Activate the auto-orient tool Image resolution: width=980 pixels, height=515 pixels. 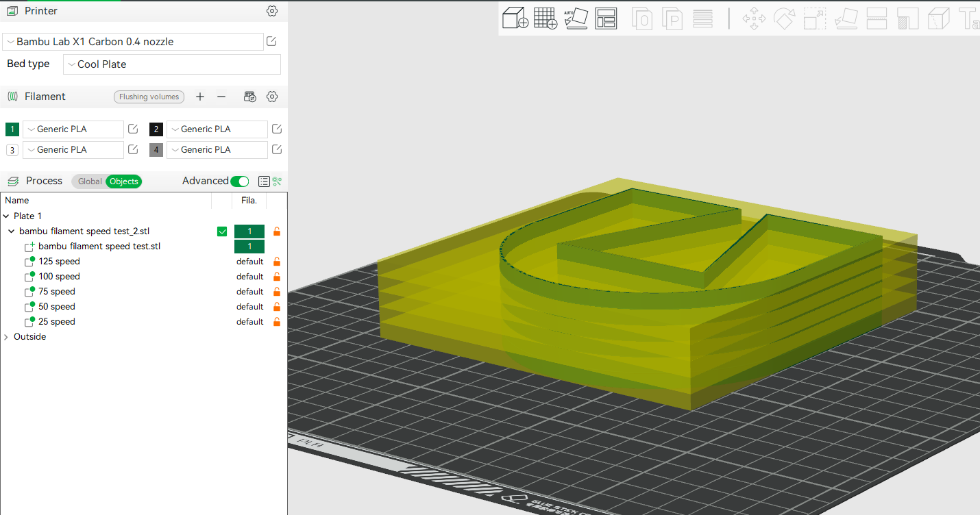(576, 18)
